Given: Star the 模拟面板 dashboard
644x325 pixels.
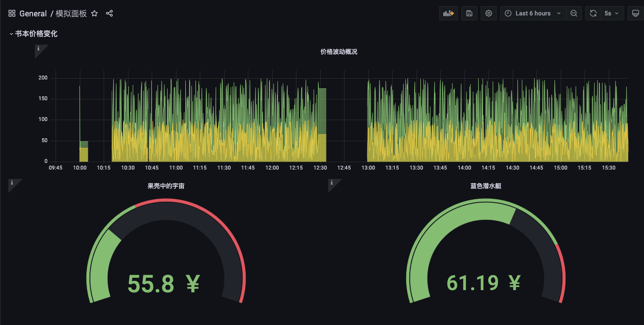Looking at the screenshot, I should [x=94, y=13].
